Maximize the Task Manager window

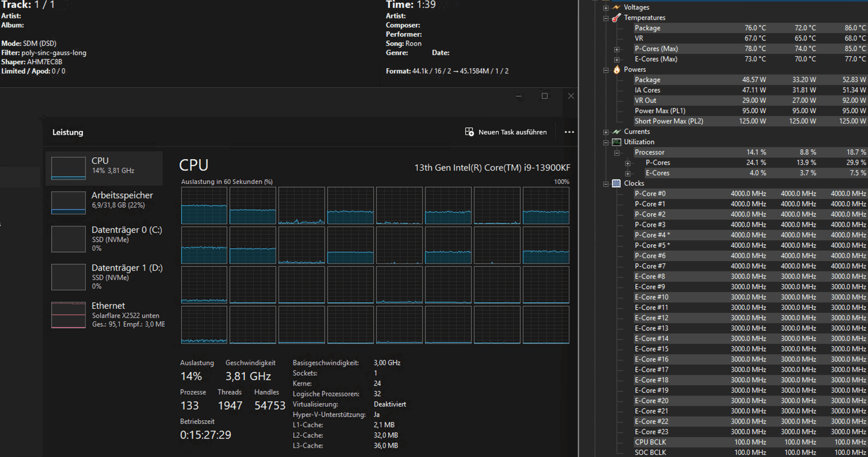point(545,96)
